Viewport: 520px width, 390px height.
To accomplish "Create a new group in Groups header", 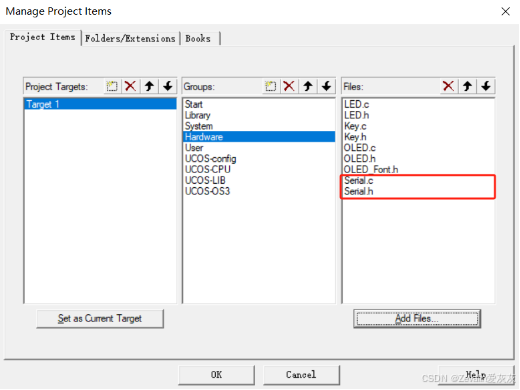I will (x=271, y=86).
